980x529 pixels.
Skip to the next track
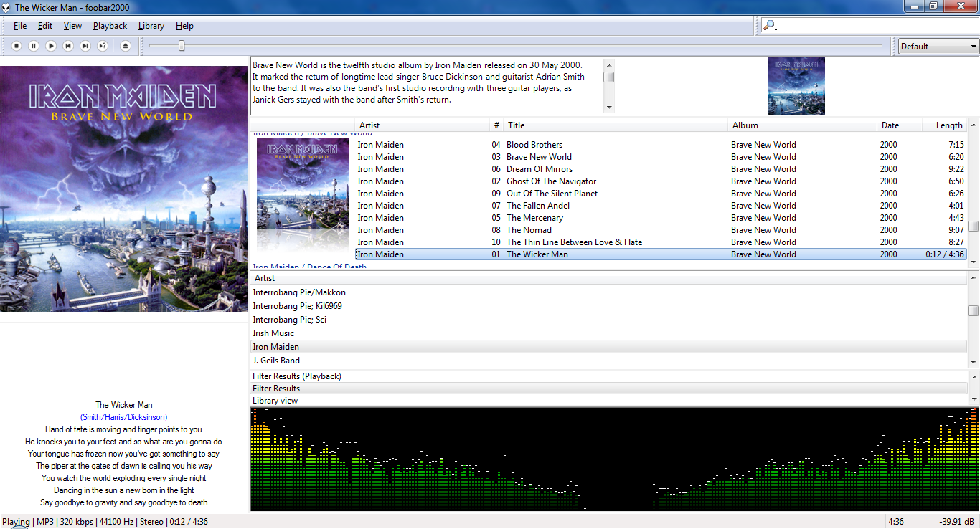point(85,46)
